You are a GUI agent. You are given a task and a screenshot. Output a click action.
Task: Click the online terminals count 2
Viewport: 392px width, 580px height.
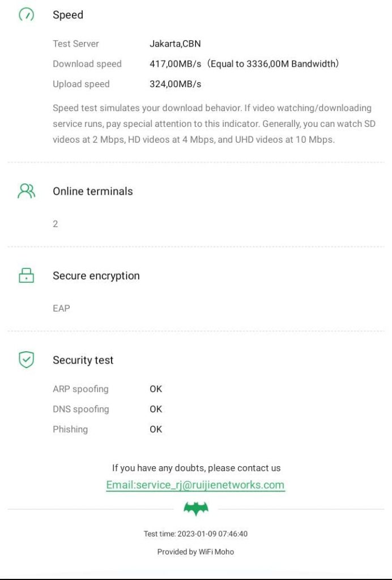coord(56,224)
